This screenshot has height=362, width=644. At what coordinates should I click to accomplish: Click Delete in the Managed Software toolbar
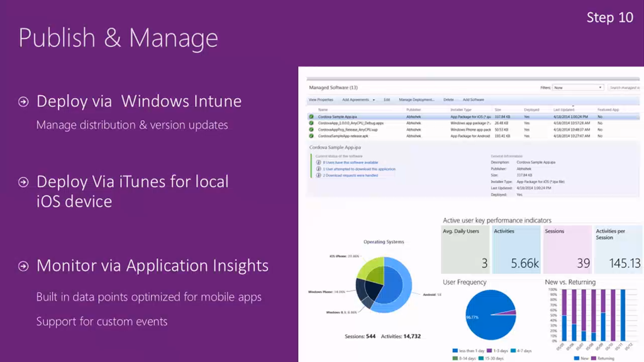[448, 100]
